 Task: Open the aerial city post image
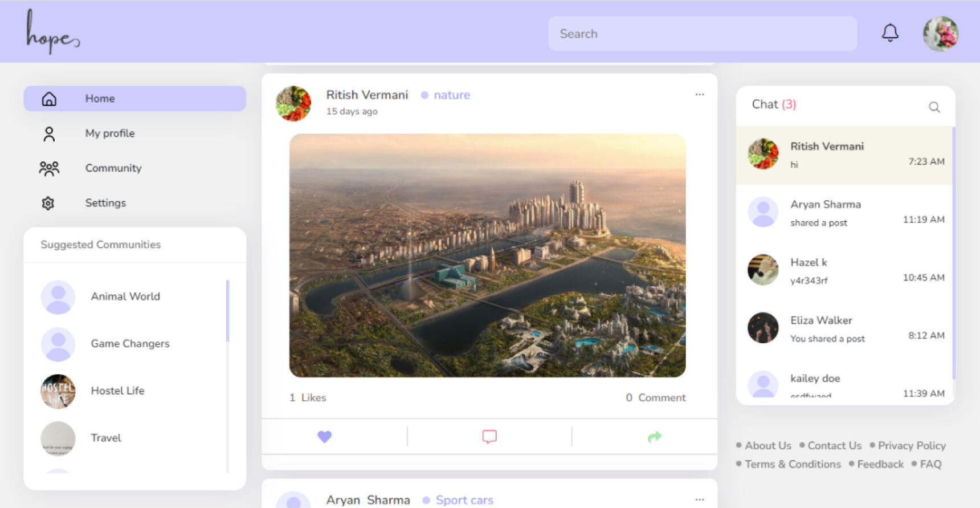pyautogui.click(x=487, y=255)
